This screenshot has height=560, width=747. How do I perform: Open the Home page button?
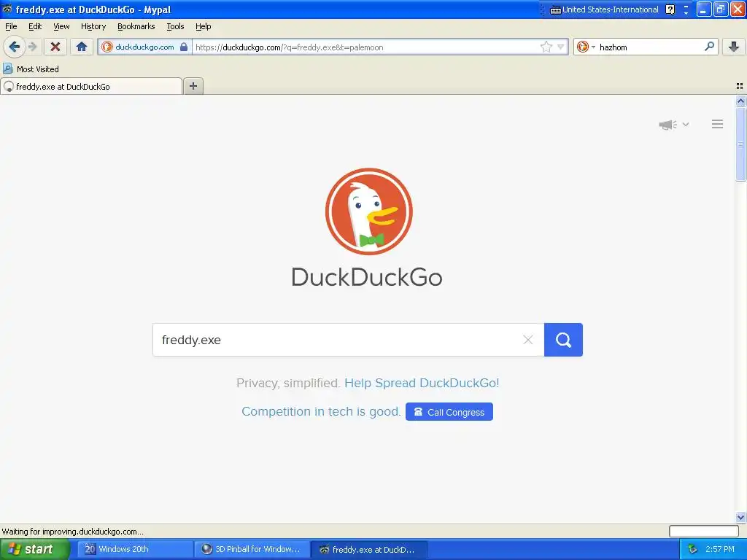click(82, 47)
